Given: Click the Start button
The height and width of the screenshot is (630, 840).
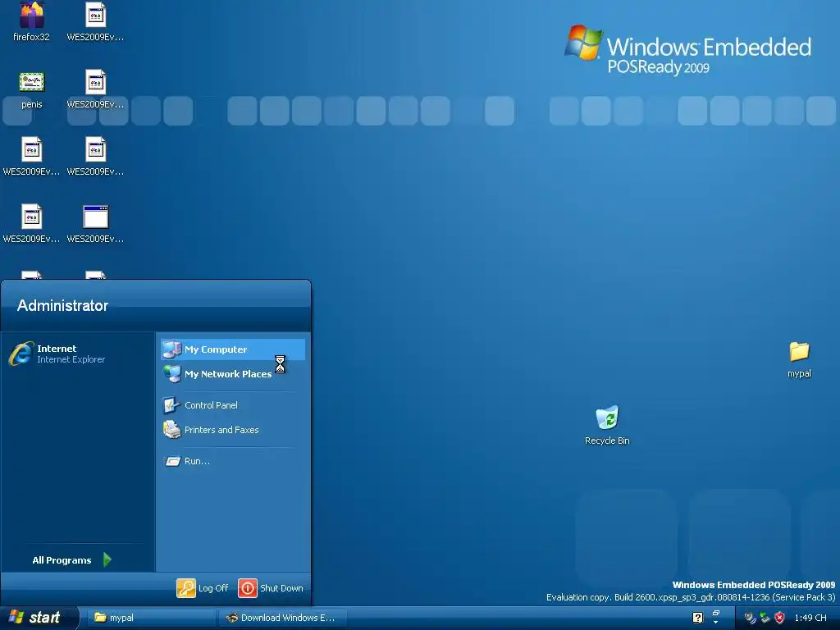Looking at the screenshot, I should [38, 618].
